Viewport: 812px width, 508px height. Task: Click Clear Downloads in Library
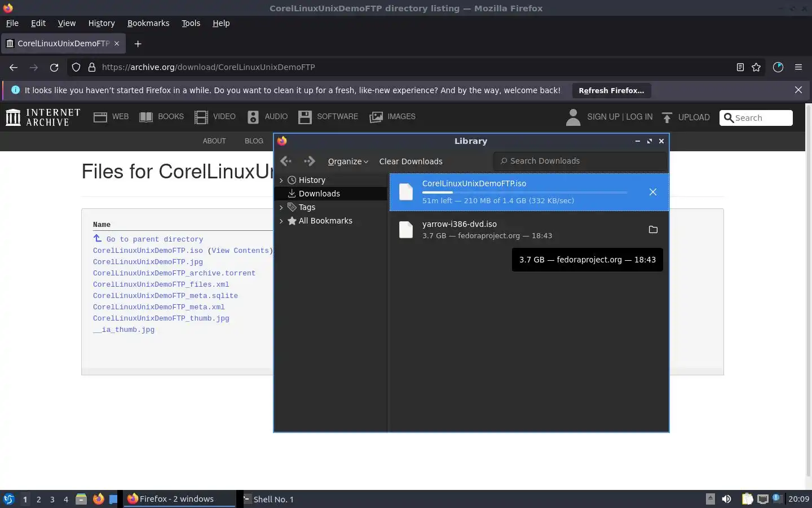(x=411, y=161)
